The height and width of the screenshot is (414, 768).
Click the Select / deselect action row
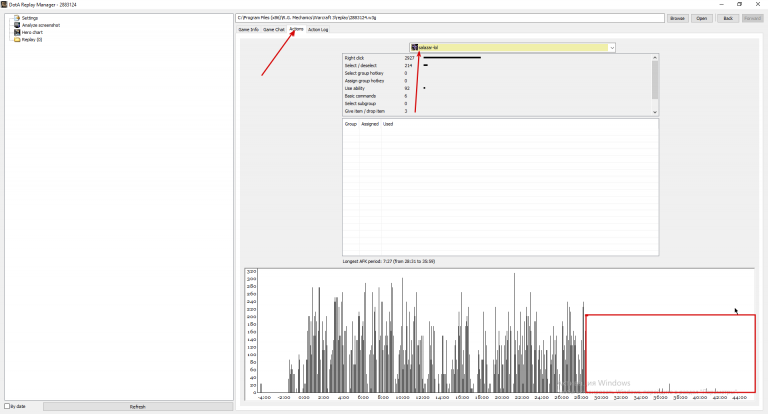497,66
